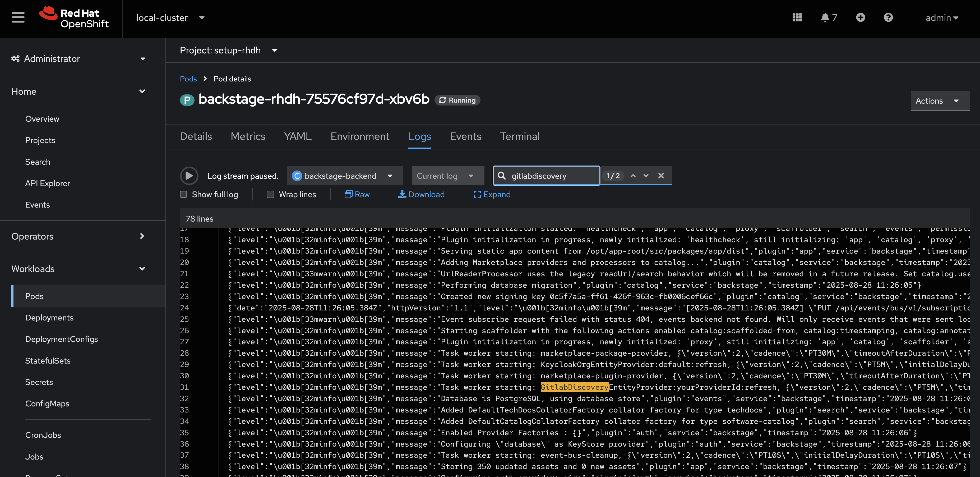
Task: Collapse the Home navigation section
Action: [79, 91]
